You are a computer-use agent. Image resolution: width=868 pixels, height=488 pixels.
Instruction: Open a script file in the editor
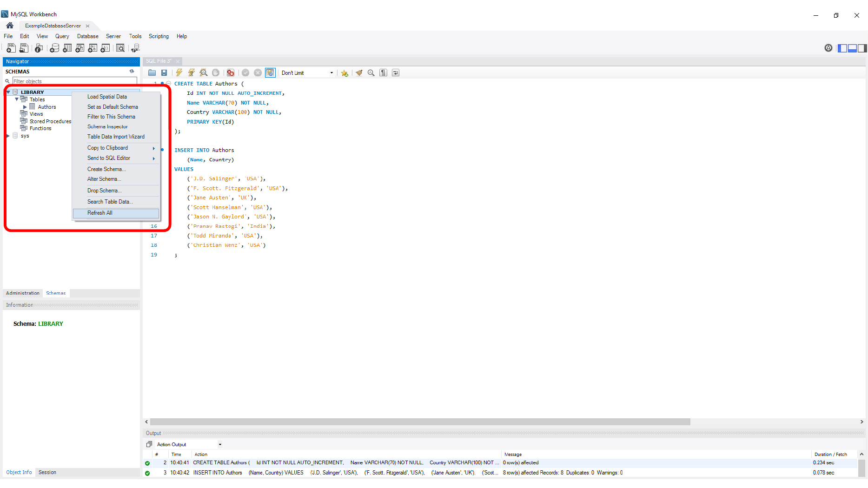(x=152, y=73)
